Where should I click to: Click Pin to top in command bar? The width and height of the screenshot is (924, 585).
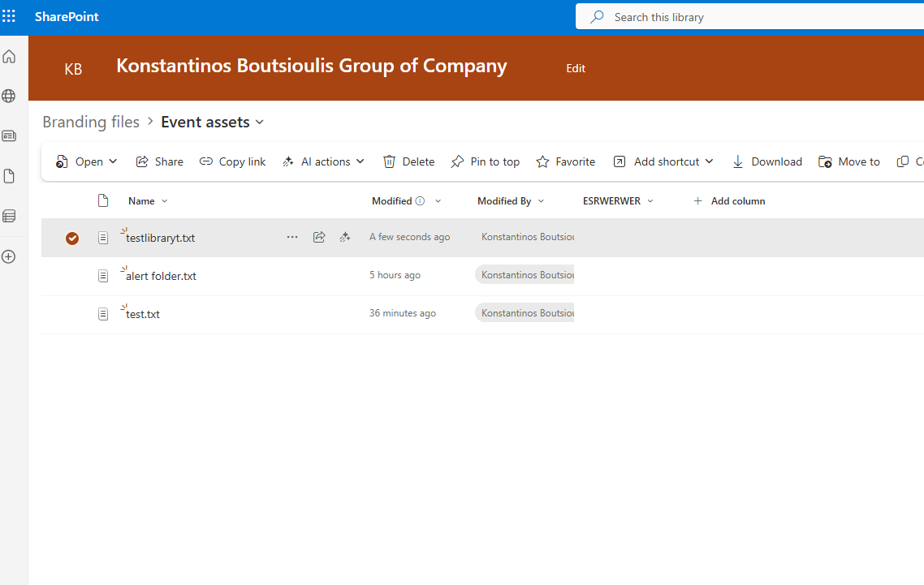coord(486,161)
